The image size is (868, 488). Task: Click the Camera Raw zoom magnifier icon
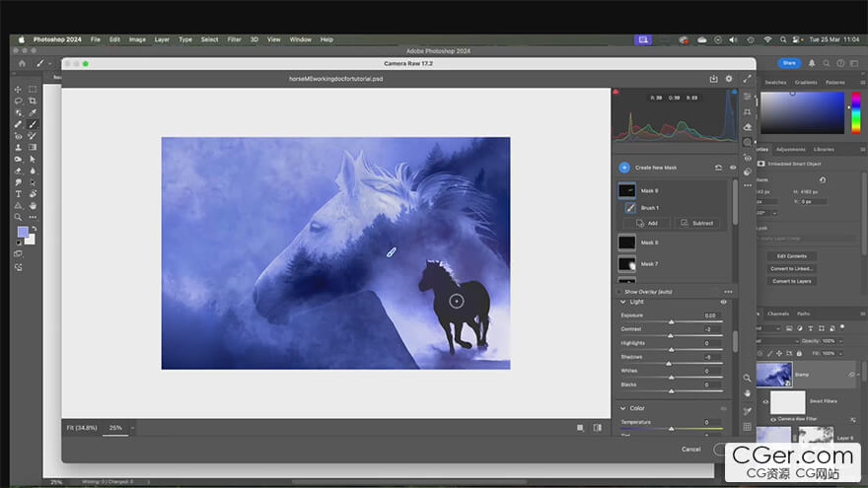click(x=747, y=378)
